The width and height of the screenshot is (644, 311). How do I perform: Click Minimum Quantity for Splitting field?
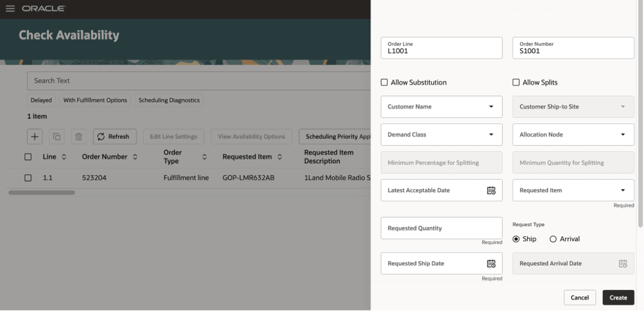click(574, 162)
